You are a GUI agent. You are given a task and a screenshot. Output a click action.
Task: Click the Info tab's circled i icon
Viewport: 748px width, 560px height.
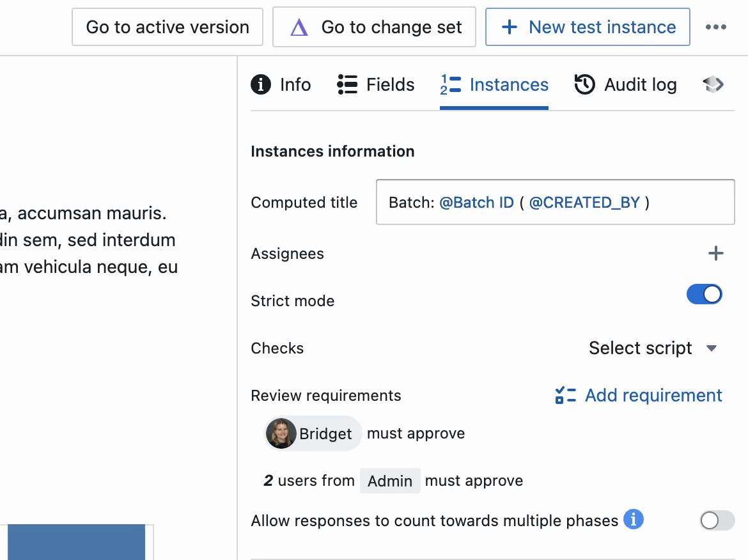(261, 84)
